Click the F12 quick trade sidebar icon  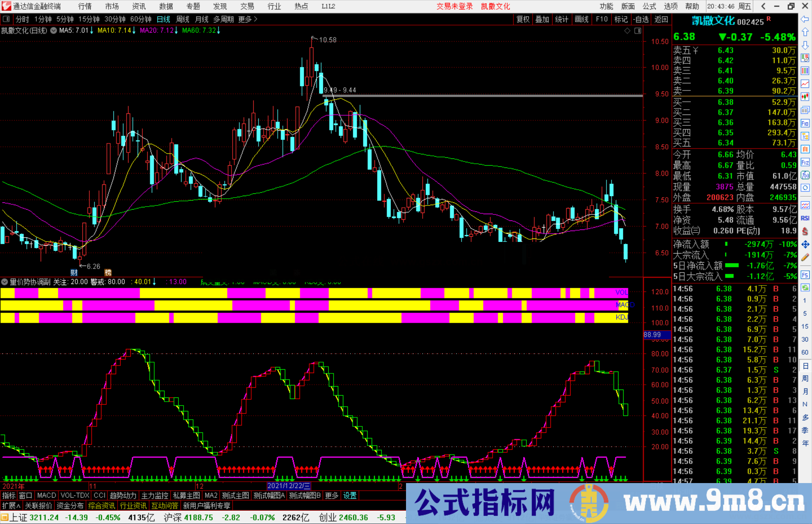805,163
